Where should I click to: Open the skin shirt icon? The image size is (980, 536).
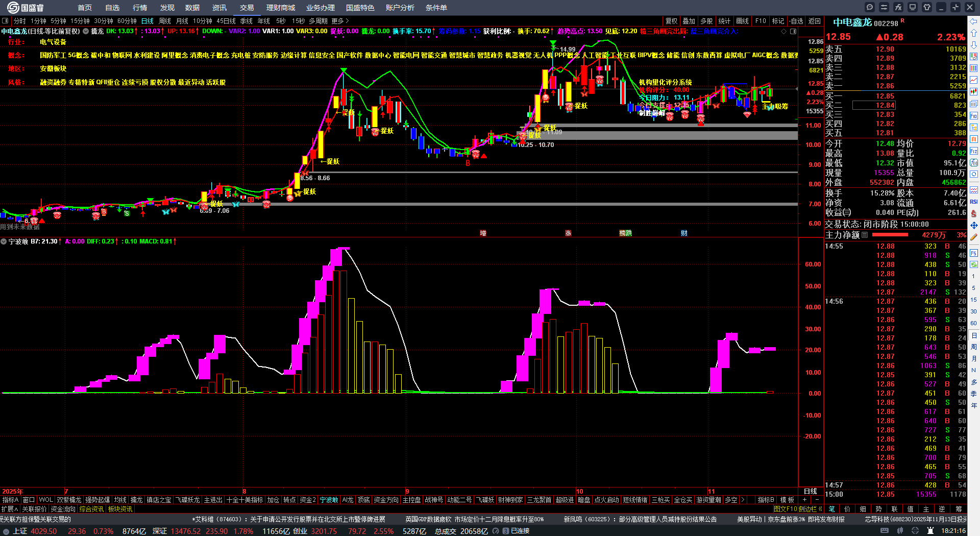[x=927, y=7]
